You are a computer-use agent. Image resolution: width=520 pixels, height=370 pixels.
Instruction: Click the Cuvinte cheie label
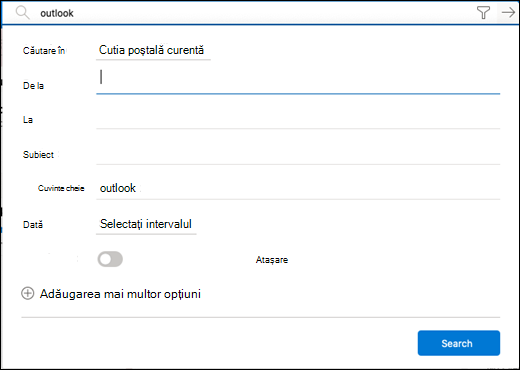[61, 188]
